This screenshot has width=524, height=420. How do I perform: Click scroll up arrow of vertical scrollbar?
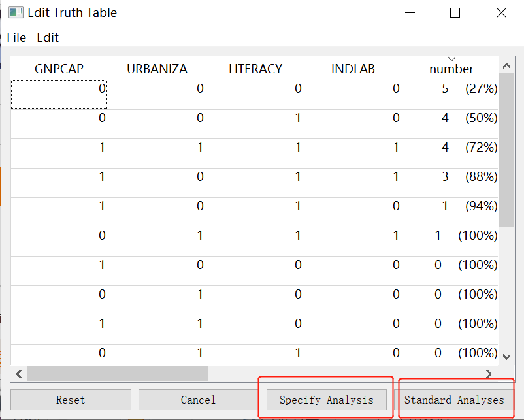click(506, 65)
